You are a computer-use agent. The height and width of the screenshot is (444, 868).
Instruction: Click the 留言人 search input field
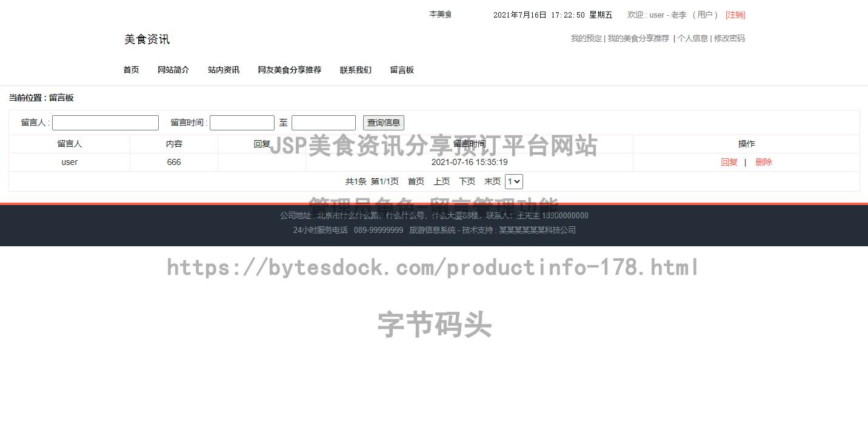[x=105, y=122]
